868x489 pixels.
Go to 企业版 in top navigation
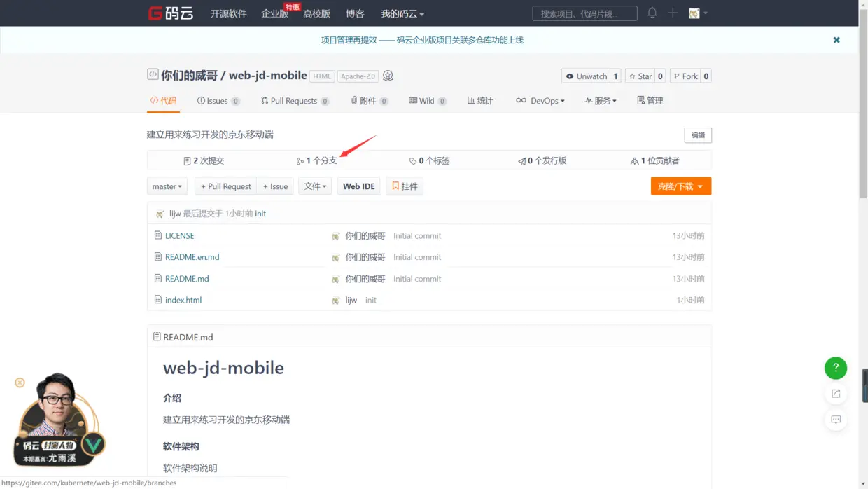click(x=275, y=13)
